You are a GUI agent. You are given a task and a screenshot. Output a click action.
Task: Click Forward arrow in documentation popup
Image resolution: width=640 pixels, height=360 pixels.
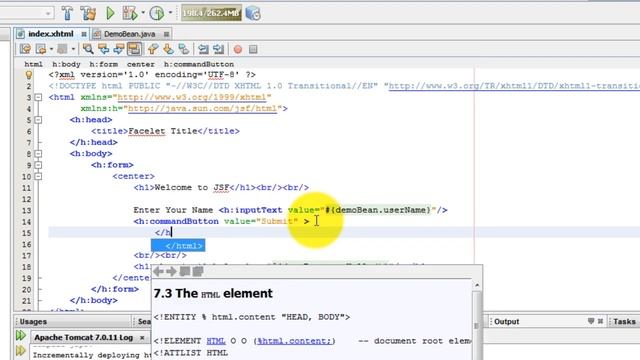pos(171,271)
